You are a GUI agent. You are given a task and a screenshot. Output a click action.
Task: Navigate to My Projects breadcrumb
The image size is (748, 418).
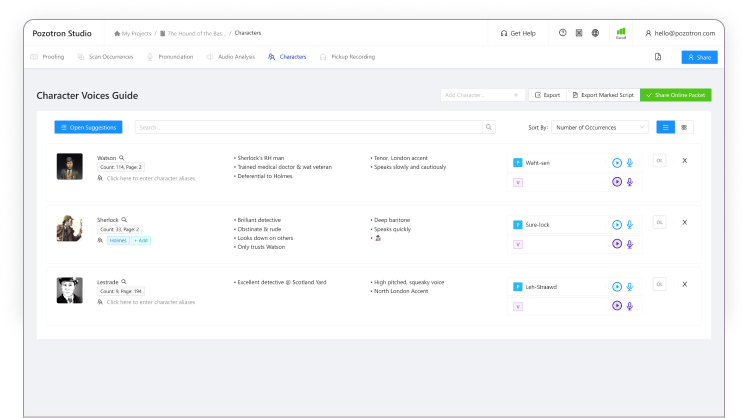point(132,33)
